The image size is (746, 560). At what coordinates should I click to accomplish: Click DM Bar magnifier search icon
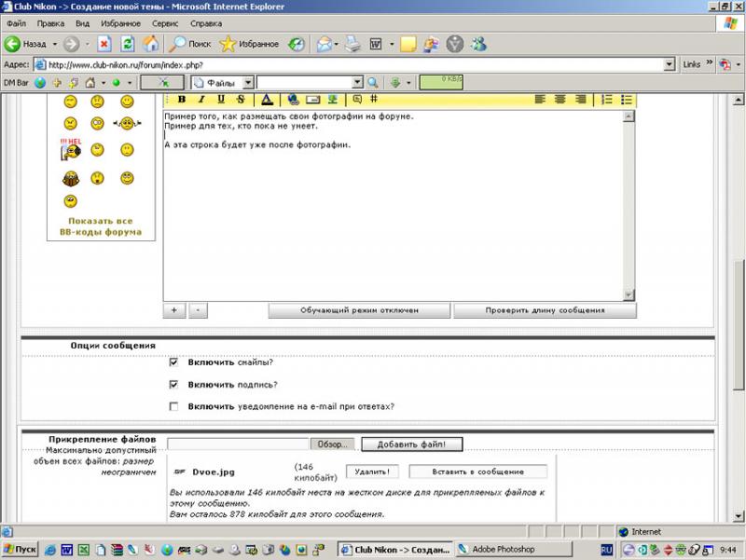pos(373,83)
